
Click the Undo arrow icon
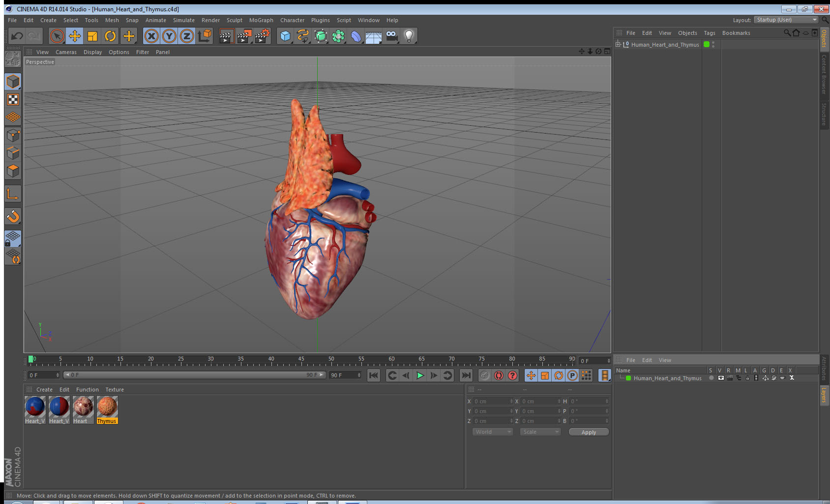pyautogui.click(x=17, y=36)
